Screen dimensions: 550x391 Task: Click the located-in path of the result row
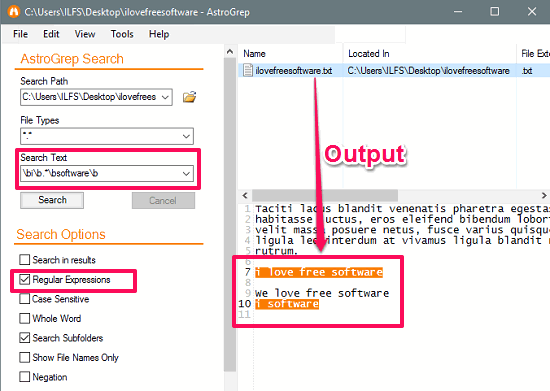428,70
